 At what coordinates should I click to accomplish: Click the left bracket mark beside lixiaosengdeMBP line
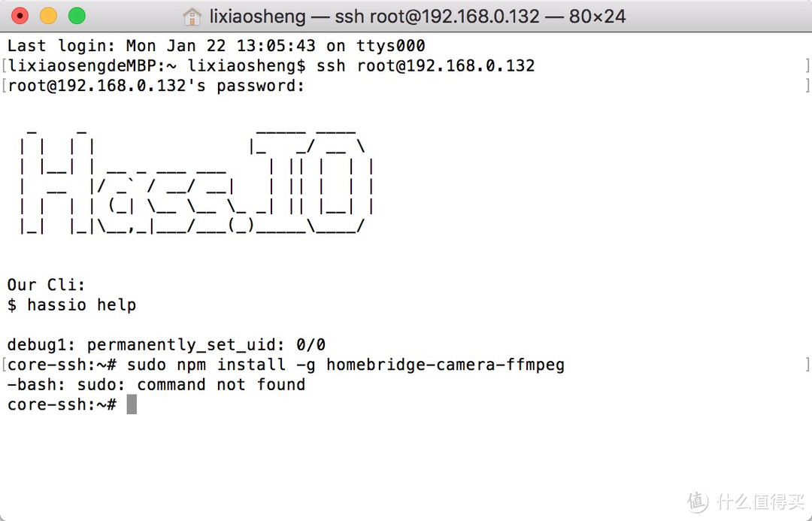4,65
